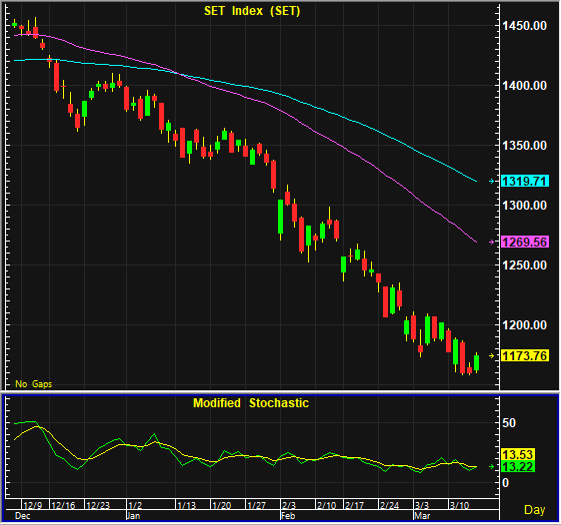Image resolution: width=561 pixels, height=525 pixels.
Task: Click the 2/17 date on time axis
Action: point(354,505)
